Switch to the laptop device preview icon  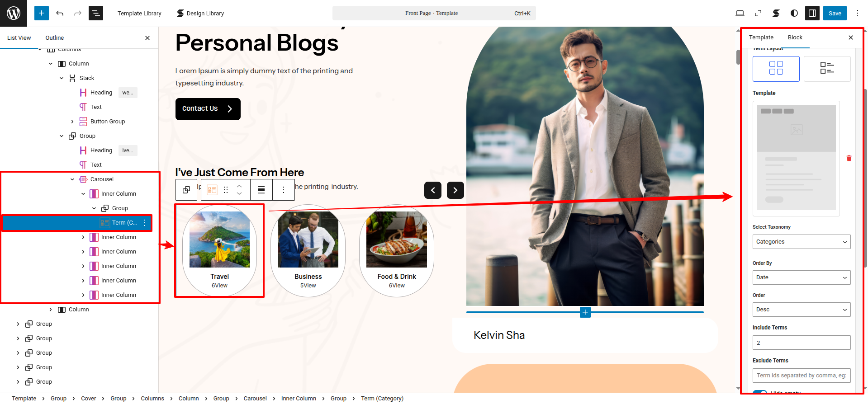740,13
